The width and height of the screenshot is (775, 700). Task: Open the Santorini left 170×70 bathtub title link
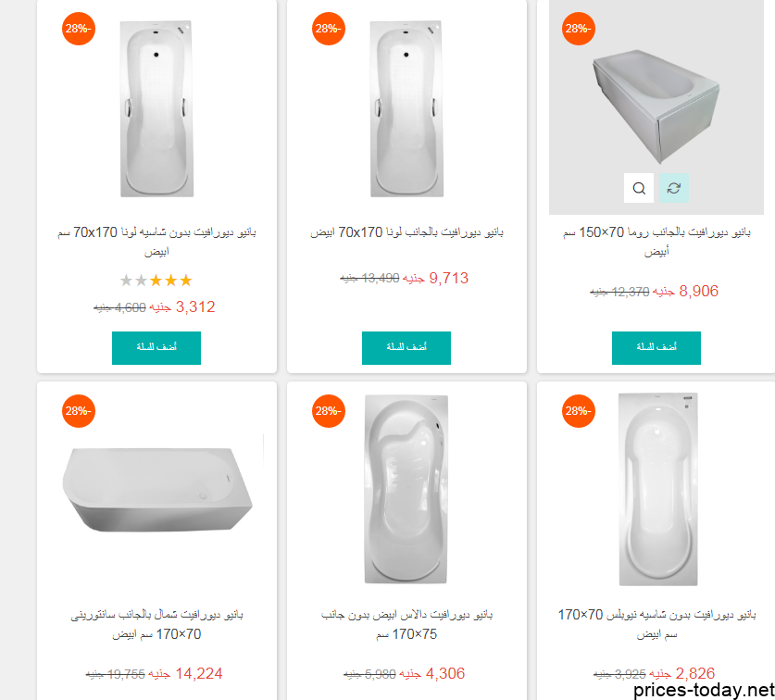pyautogui.click(x=156, y=624)
